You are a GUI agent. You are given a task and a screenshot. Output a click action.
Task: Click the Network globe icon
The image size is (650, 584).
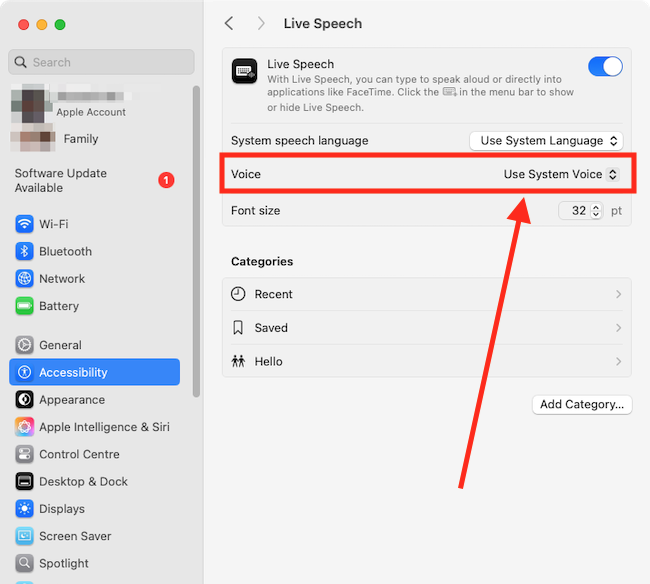[x=24, y=279]
